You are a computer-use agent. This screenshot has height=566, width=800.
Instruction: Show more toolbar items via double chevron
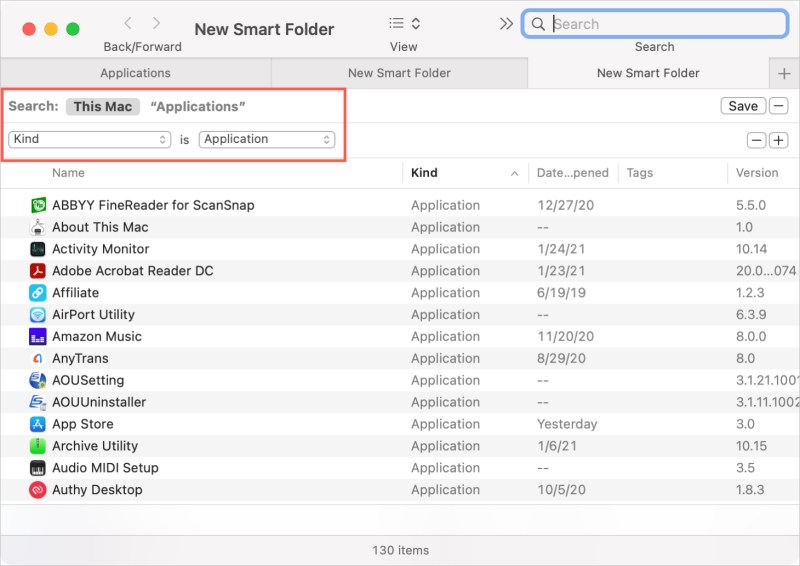[506, 23]
